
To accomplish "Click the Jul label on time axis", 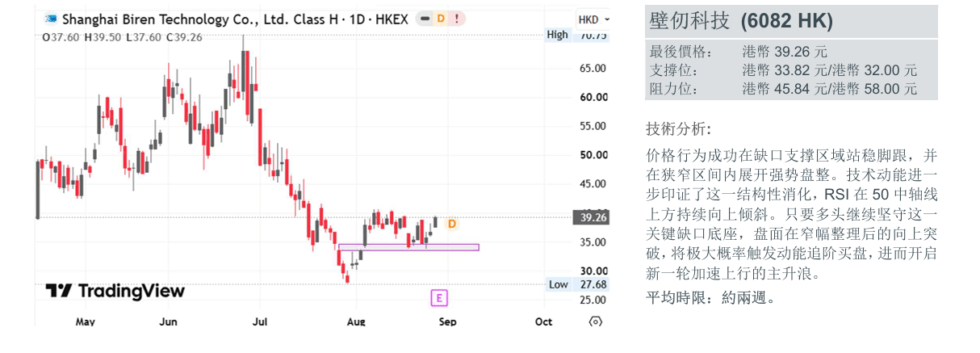I will tap(259, 321).
